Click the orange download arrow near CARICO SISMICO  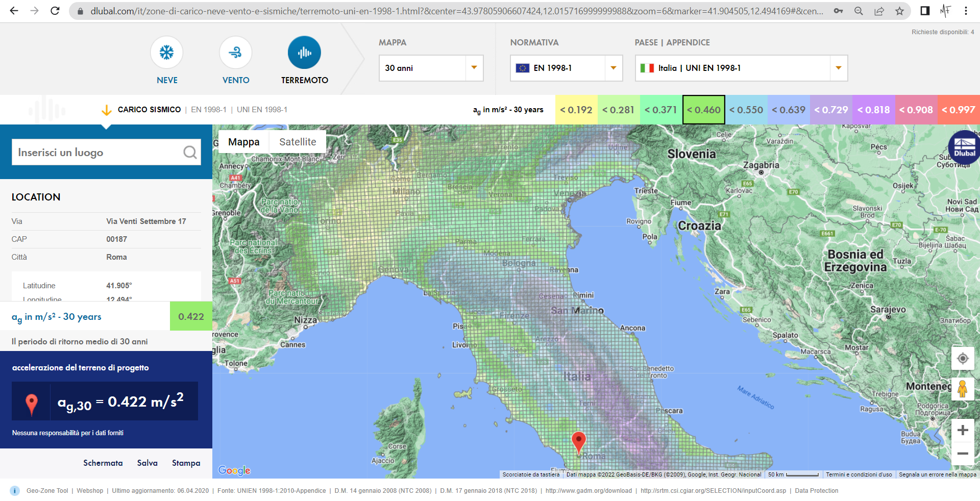click(107, 109)
